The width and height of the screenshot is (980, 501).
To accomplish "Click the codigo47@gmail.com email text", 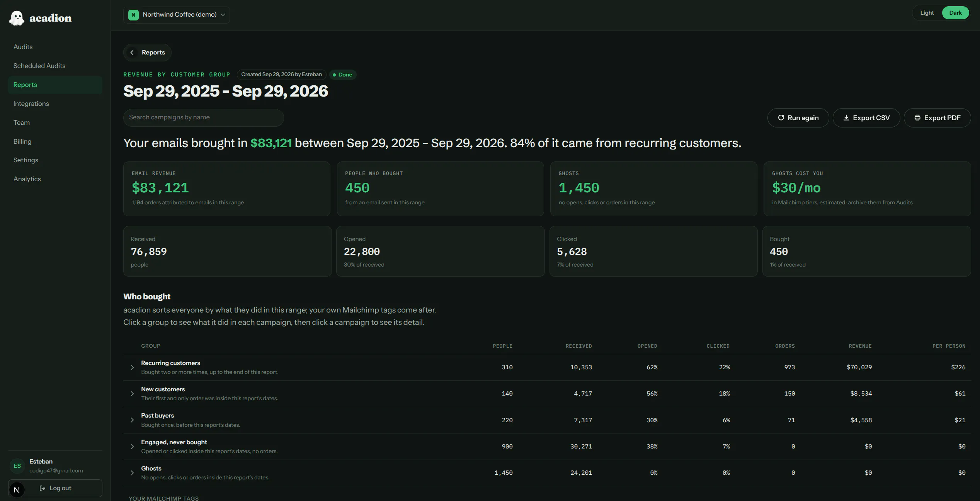I will point(56,470).
